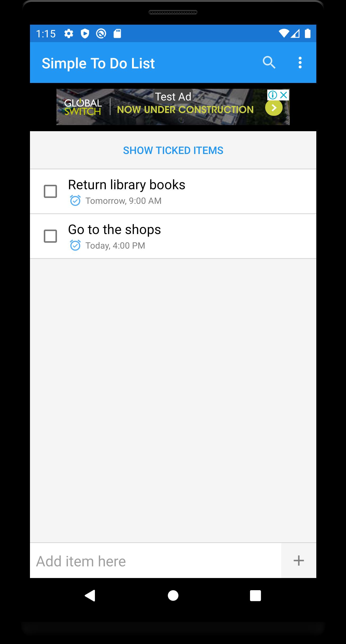Tap the plus icon to add item
The image size is (346, 644).
(299, 561)
